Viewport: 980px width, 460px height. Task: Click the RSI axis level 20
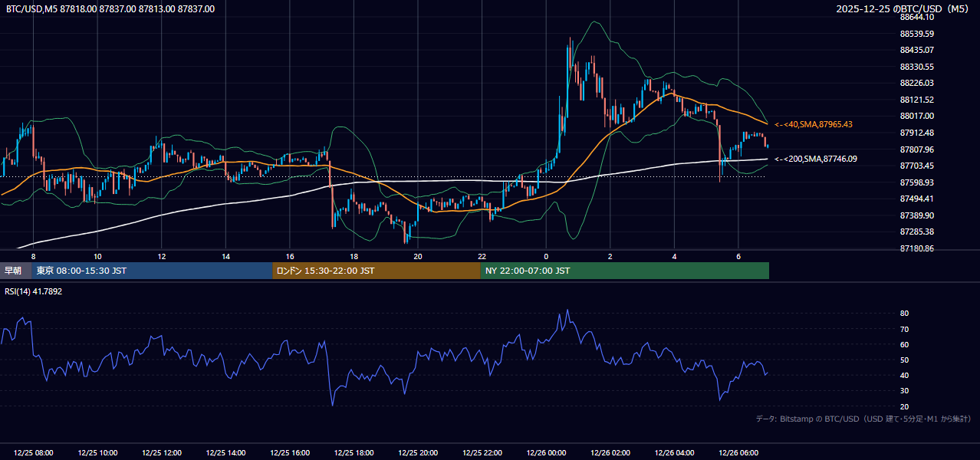(905, 406)
